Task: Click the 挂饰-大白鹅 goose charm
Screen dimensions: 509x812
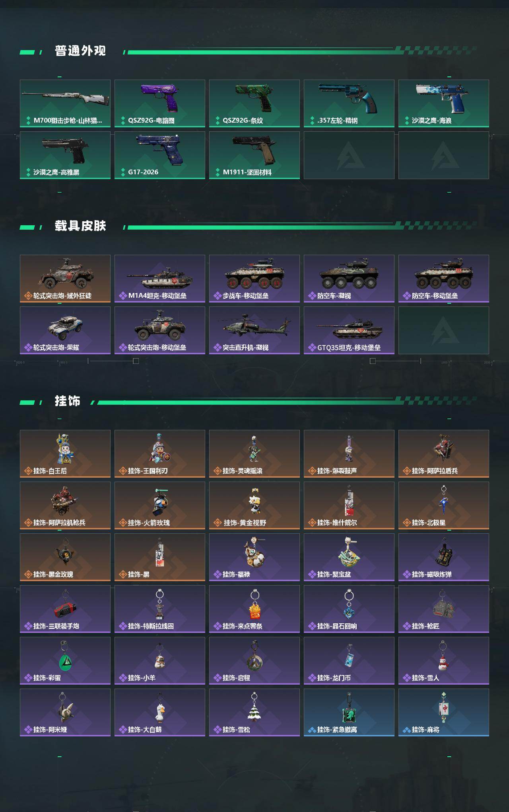Action: pyautogui.click(x=160, y=712)
